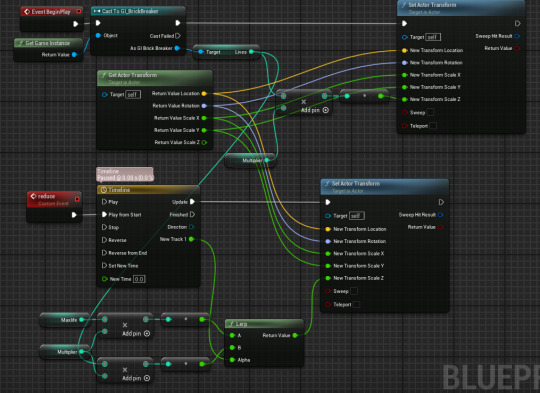The height and width of the screenshot is (393, 540).
Task: Click the Get Actor Transform function icon
Action: [x=103, y=75]
